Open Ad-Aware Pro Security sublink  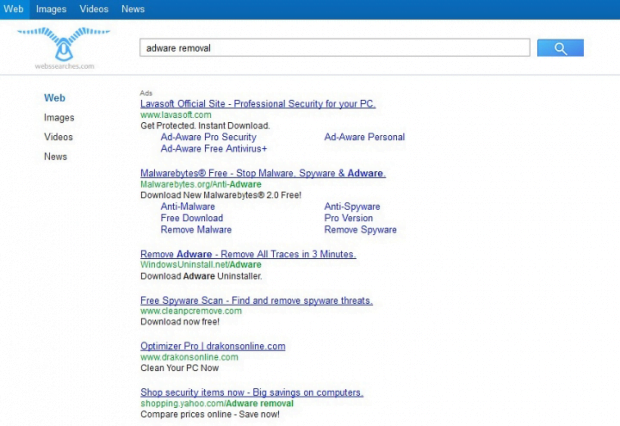pyautogui.click(x=208, y=137)
